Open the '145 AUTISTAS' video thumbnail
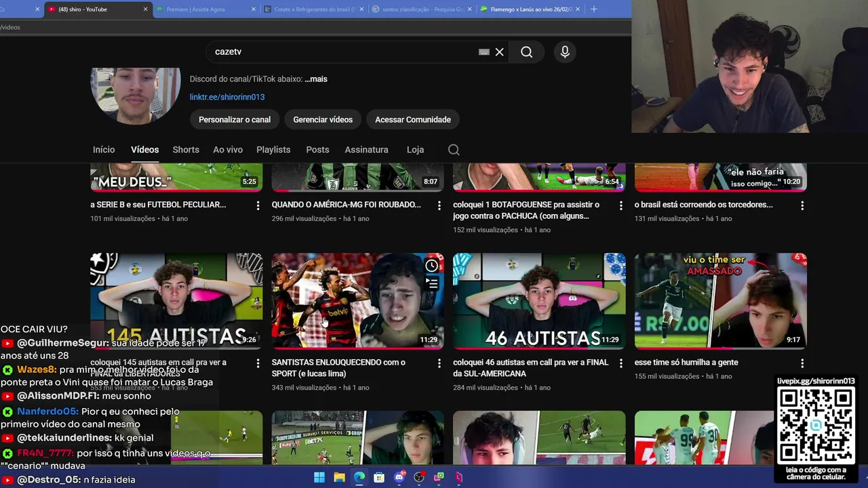 176,301
